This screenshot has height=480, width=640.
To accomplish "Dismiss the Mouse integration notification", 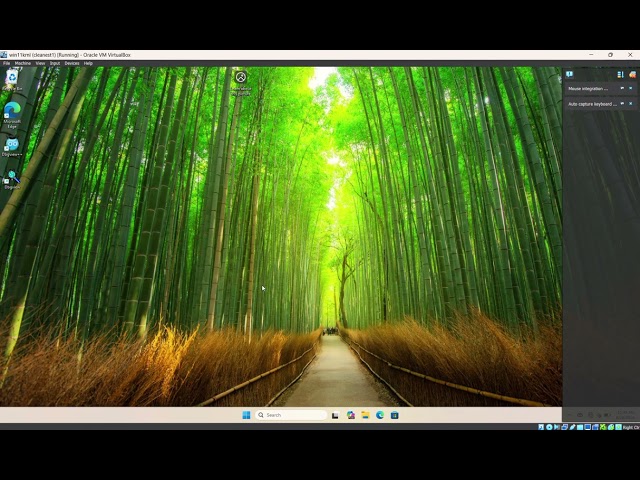I will tap(631, 88).
